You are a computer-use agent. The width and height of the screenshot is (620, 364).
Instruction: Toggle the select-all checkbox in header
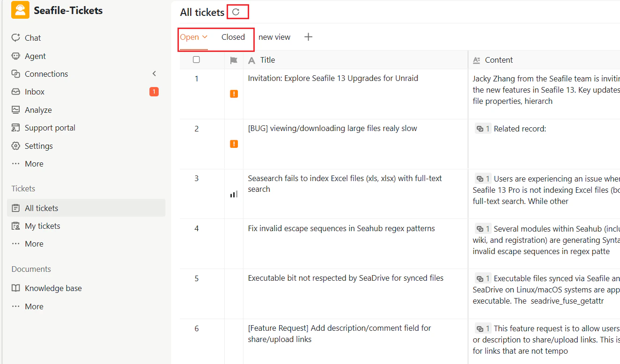coord(196,60)
